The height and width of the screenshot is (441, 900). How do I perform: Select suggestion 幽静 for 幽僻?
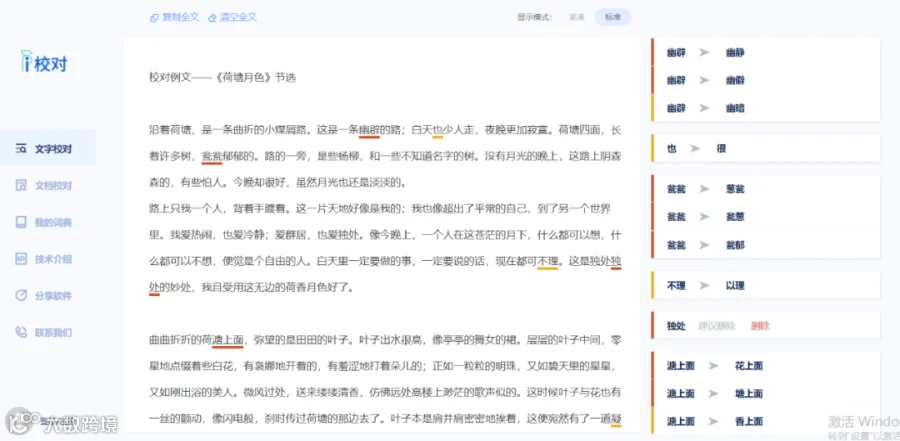click(x=735, y=53)
